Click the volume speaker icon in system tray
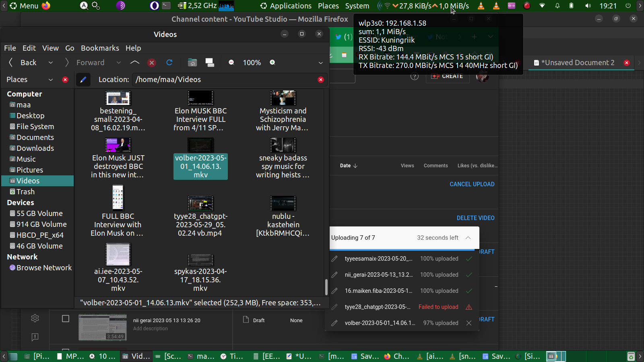The height and width of the screenshot is (362, 644). click(588, 6)
